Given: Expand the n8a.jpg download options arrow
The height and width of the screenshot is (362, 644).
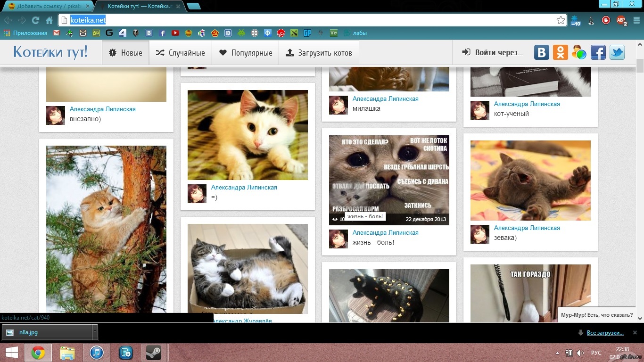Looking at the screenshot, I should click(x=95, y=332).
